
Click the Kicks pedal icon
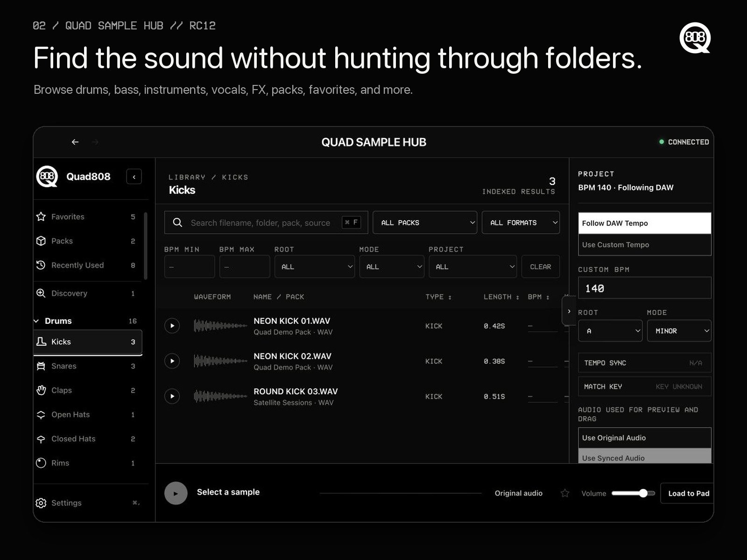(41, 342)
